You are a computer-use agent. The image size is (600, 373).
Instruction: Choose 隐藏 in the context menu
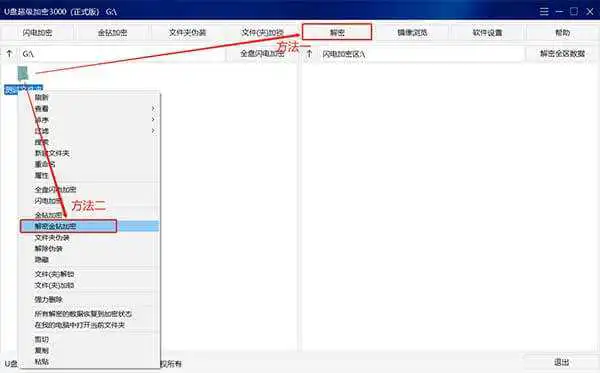pos(89,260)
